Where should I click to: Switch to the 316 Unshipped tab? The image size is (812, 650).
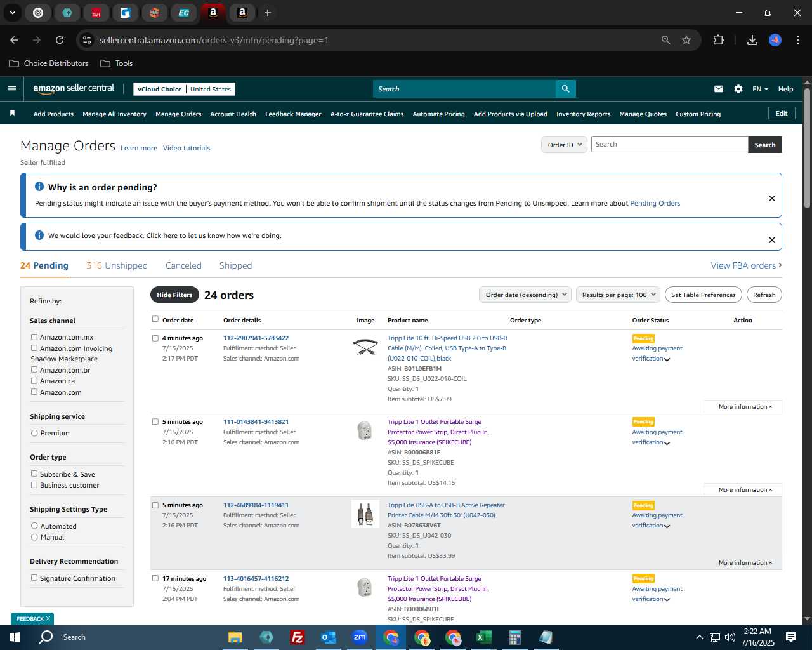point(117,265)
